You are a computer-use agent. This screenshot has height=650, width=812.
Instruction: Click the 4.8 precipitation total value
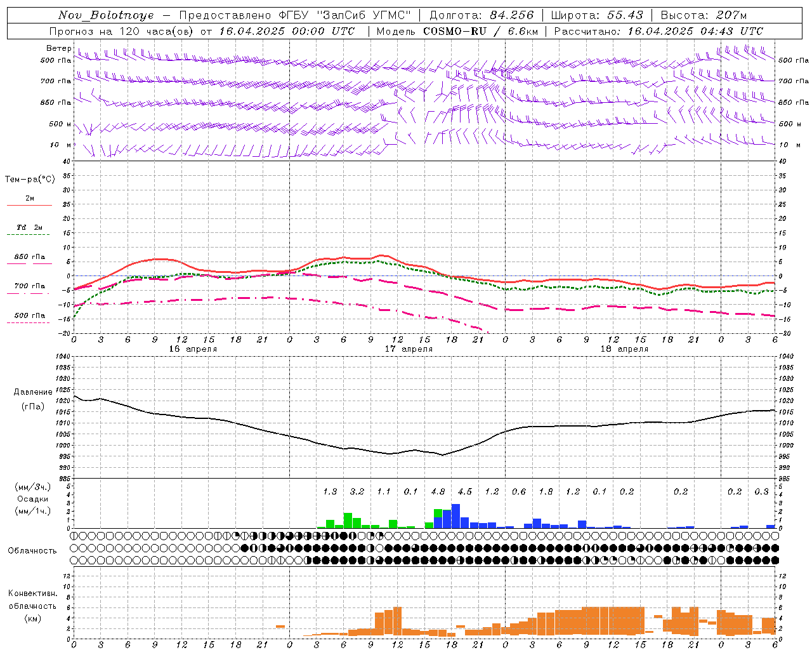438,491
